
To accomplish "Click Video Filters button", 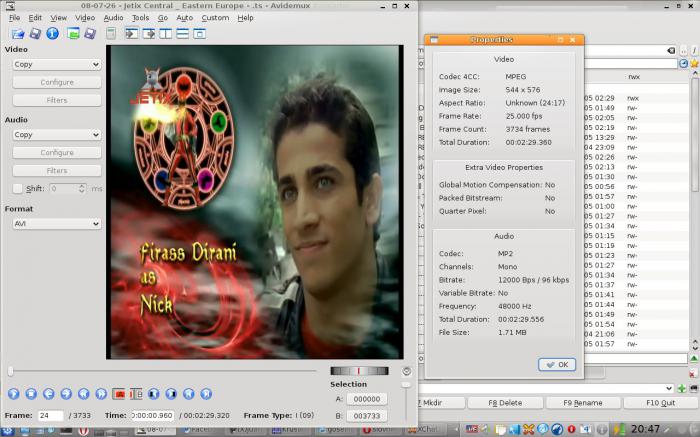I will [x=57, y=100].
